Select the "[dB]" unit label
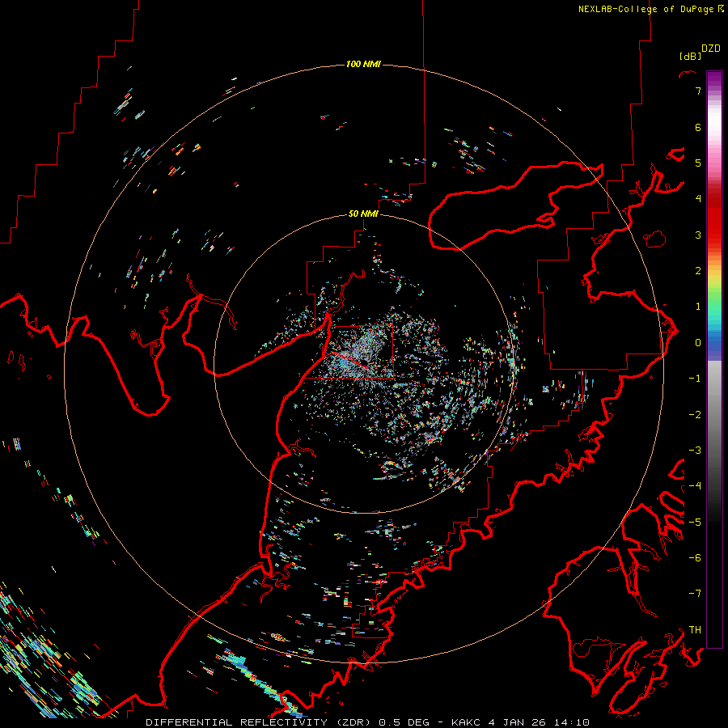728x728 pixels. (691, 56)
